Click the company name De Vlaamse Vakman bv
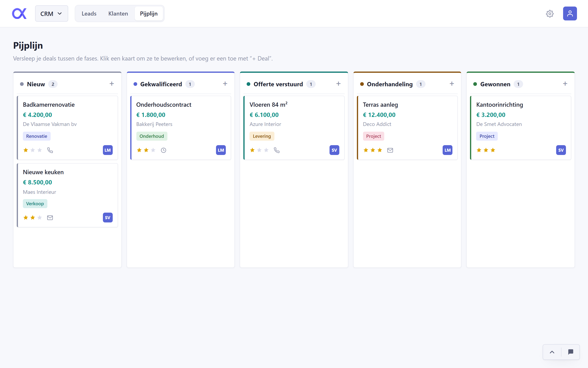The height and width of the screenshot is (368, 588). 50,124
